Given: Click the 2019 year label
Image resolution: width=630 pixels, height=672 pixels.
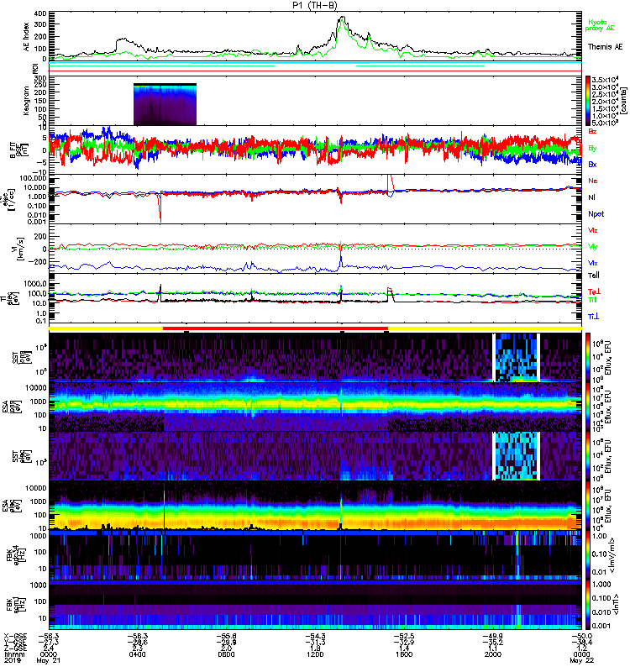Looking at the screenshot, I should (x=13, y=661).
